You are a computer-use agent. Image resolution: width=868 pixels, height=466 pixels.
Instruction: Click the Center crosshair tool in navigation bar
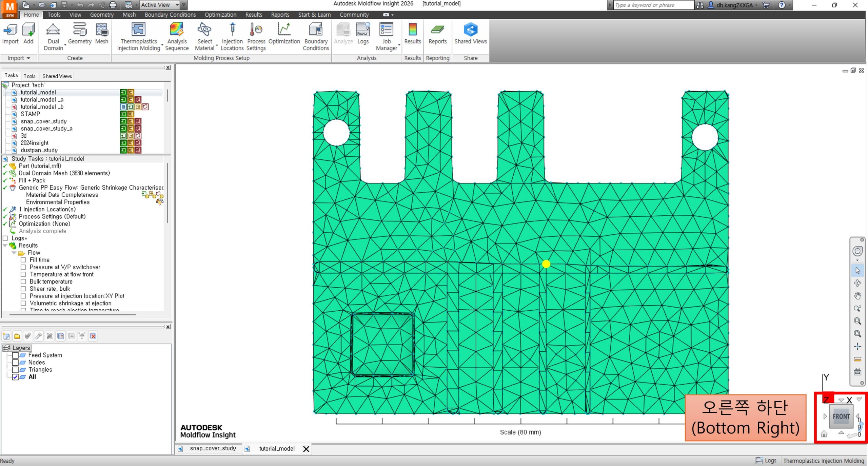pyautogui.click(x=857, y=346)
